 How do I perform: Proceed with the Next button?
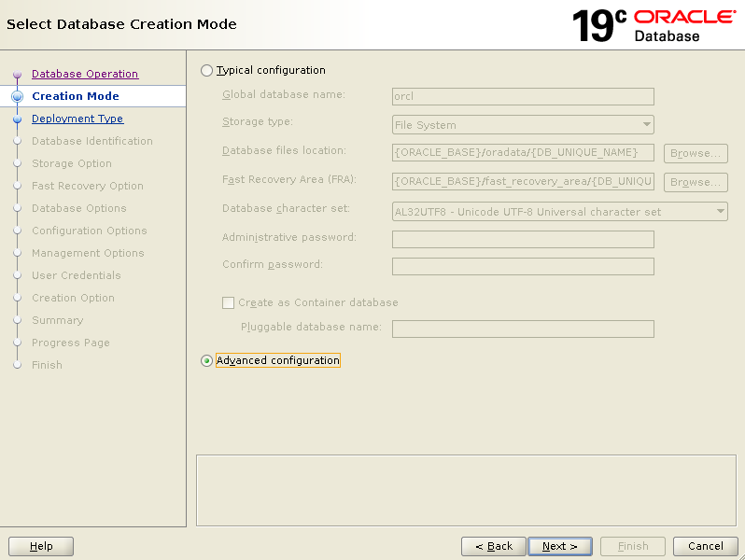pyautogui.click(x=560, y=546)
